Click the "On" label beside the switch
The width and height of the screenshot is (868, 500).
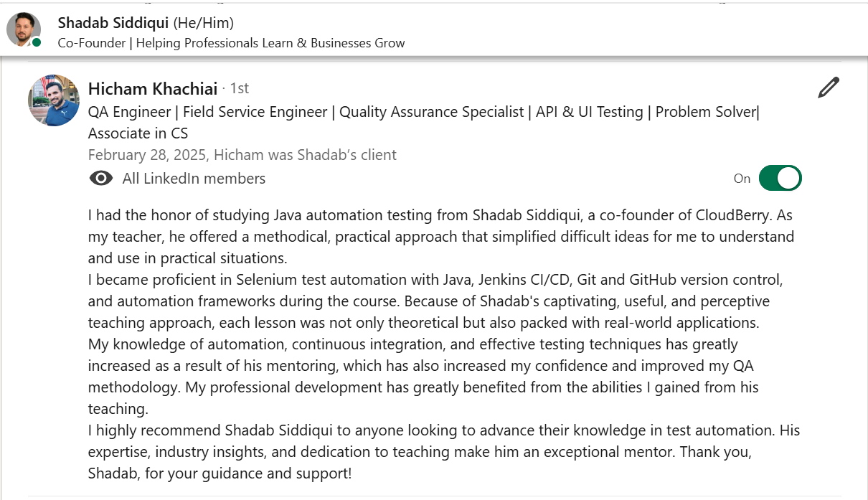742,179
